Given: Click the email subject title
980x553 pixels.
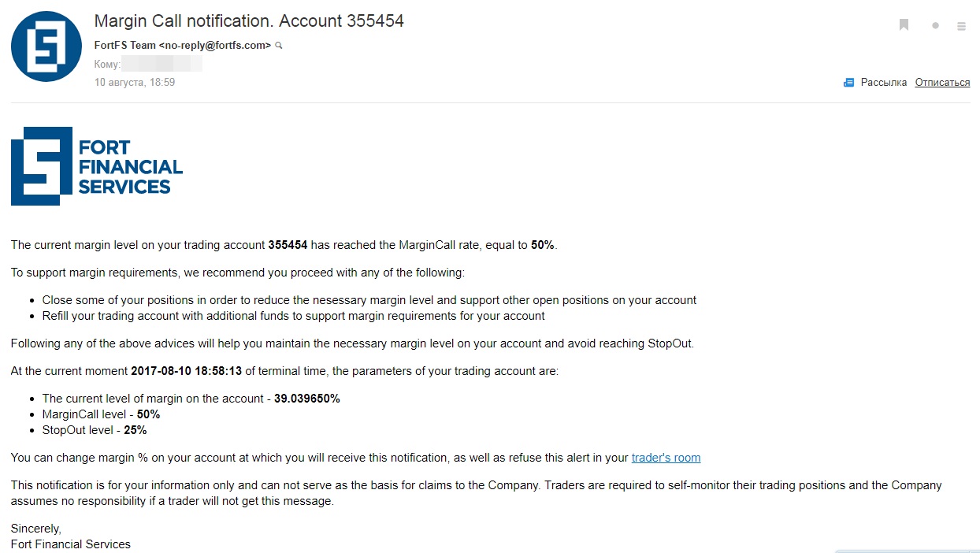Looking at the screenshot, I should 249,21.
